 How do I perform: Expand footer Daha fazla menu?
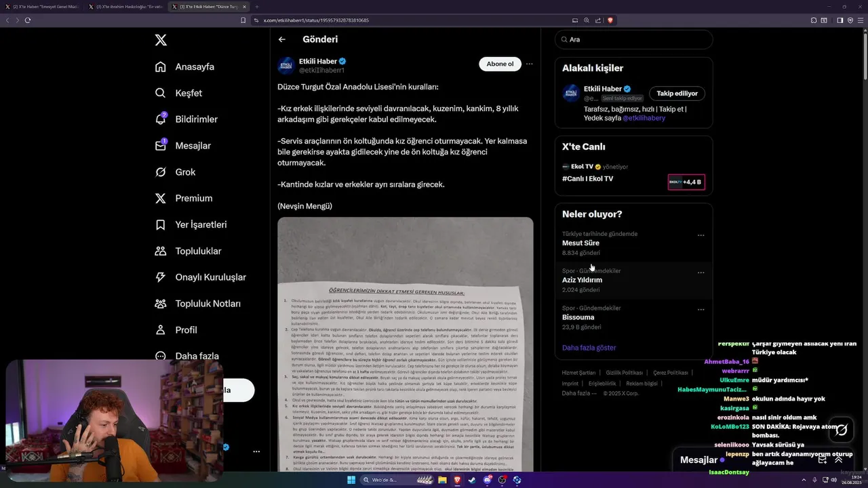click(x=579, y=393)
